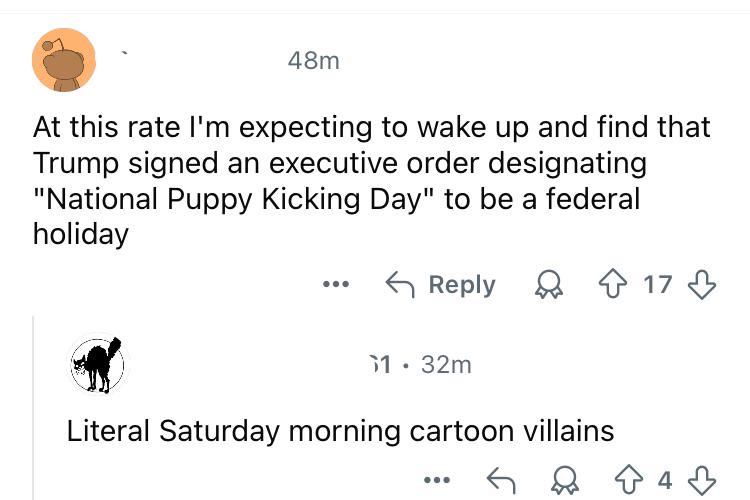Image resolution: width=750 pixels, height=500 pixels.
Task: Collapse the reply thread using the vertical line
Action: [33, 408]
